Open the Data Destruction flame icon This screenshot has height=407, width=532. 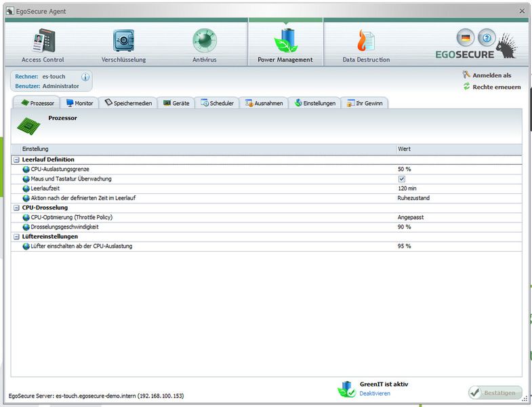(x=366, y=41)
